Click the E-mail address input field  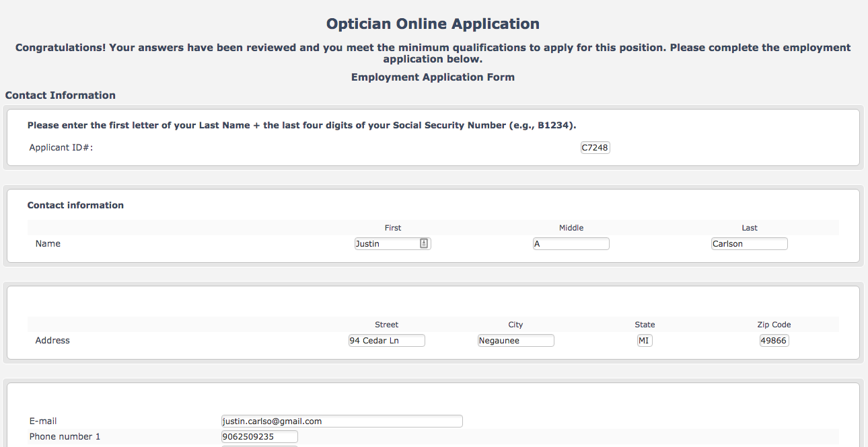[342, 421]
